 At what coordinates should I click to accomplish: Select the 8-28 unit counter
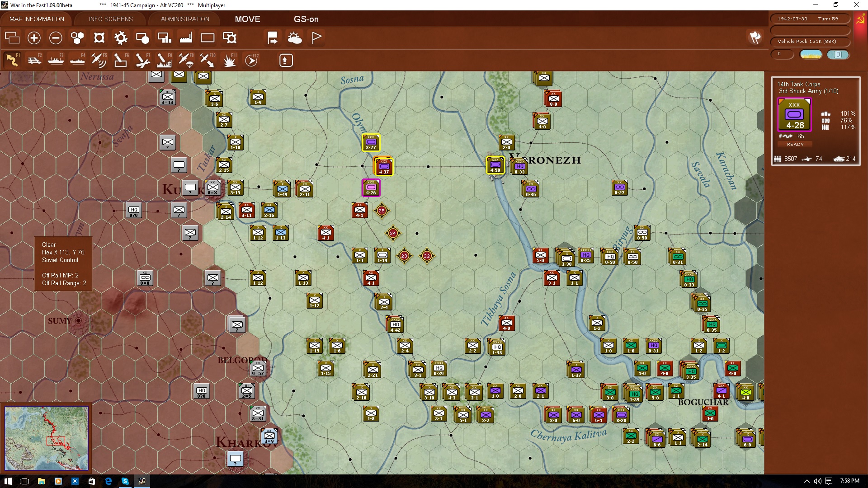point(621,415)
